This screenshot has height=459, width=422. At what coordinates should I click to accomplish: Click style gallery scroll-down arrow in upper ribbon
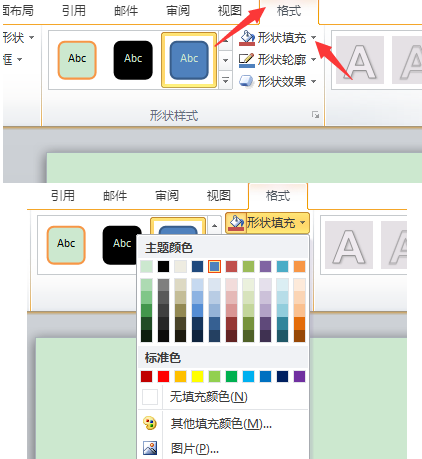[226, 60]
